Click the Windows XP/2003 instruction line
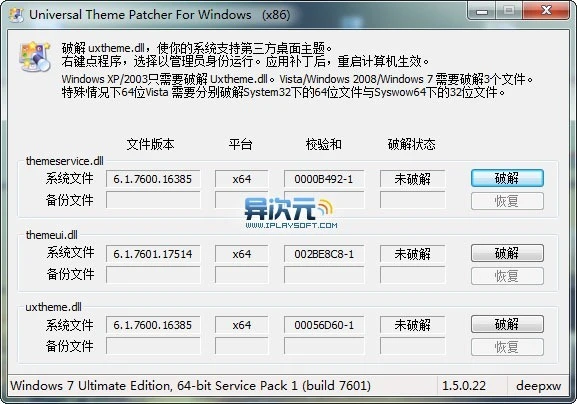 (x=297, y=79)
